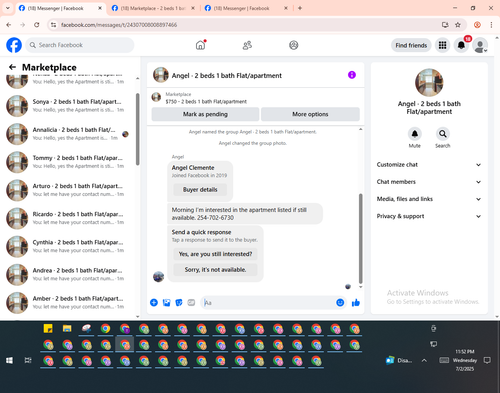
Task: Focus the Search Facebook field
Action: coord(80,45)
